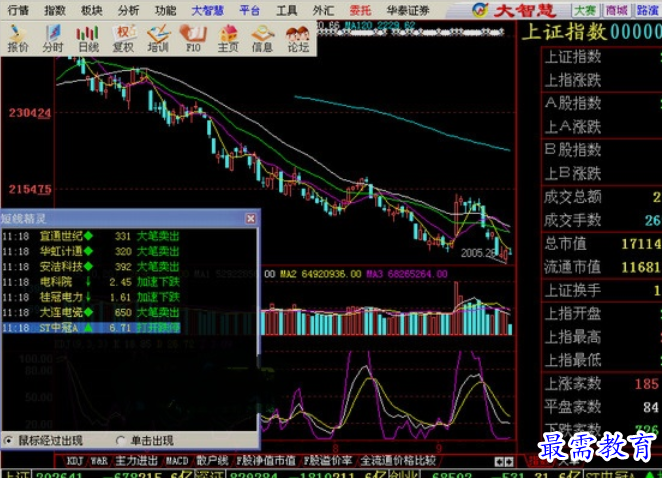Open the 指数 menu
Screen dimensions: 662x478
pyautogui.click(x=55, y=10)
